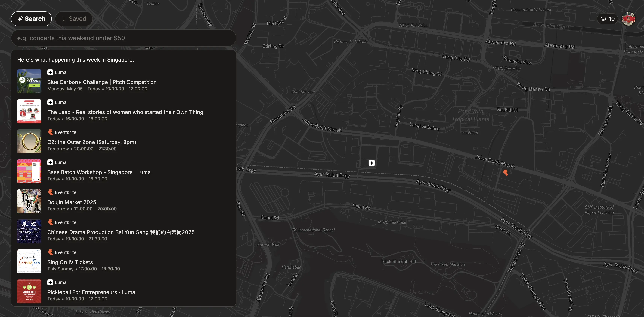Image resolution: width=644 pixels, height=317 pixels.
Task: Click the event search input field
Action: coord(123,38)
